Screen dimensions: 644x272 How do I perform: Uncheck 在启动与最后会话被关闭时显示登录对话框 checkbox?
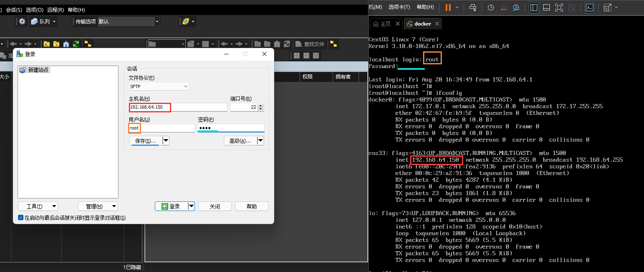coord(21,218)
